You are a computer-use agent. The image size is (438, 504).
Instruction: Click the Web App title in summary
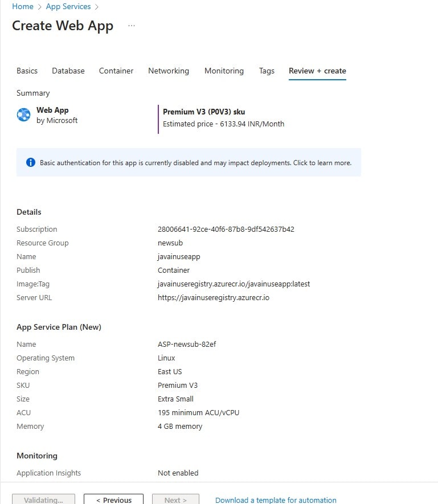pos(52,110)
